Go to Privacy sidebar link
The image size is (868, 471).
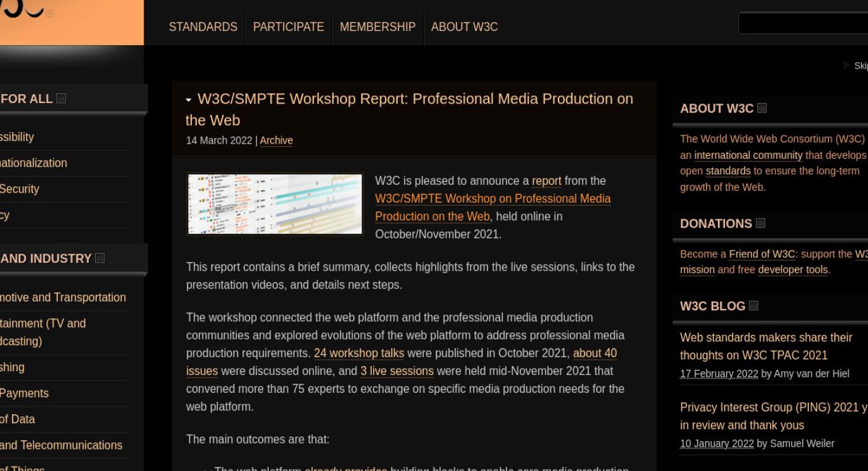tap(4, 215)
